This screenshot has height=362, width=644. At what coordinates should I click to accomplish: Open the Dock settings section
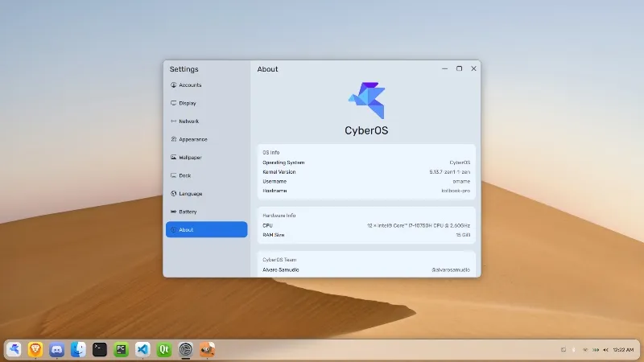tap(184, 175)
